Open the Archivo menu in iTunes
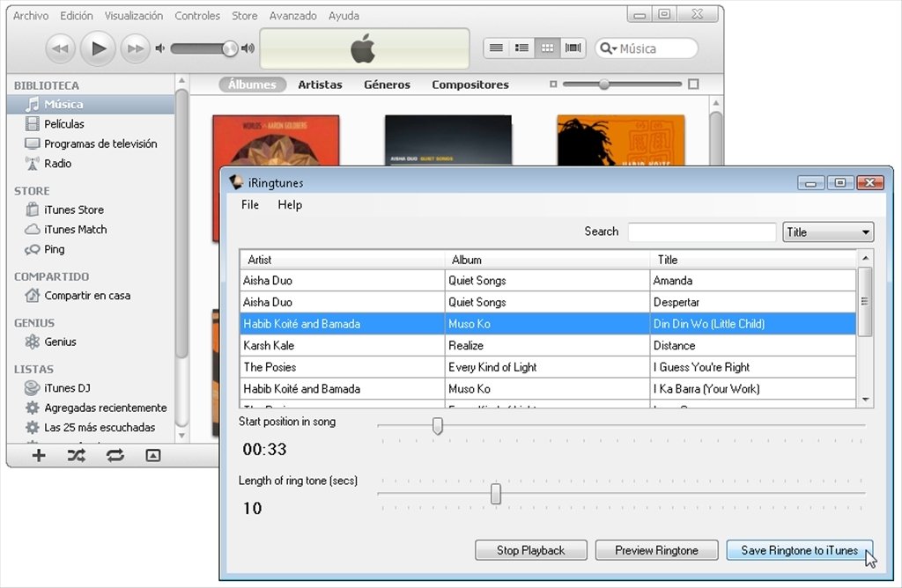This screenshot has height=588, width=902. [x=31, y=16]
